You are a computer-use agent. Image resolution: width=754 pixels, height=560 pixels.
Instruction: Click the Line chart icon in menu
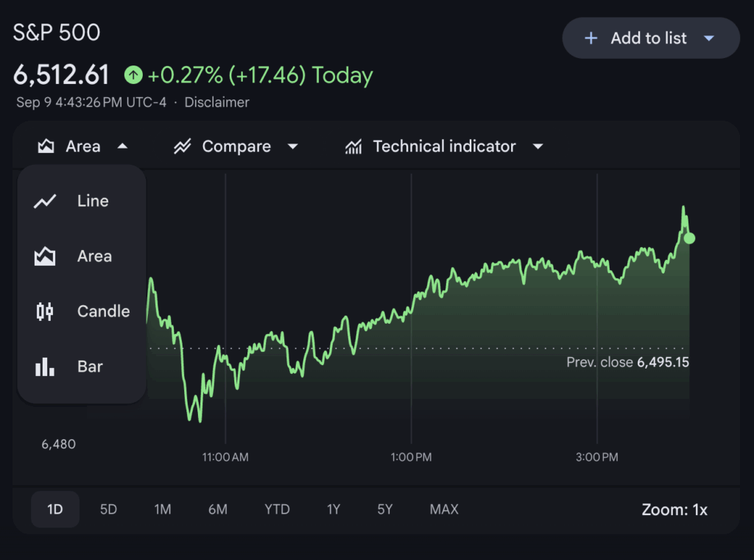click(x=45, y=201)
